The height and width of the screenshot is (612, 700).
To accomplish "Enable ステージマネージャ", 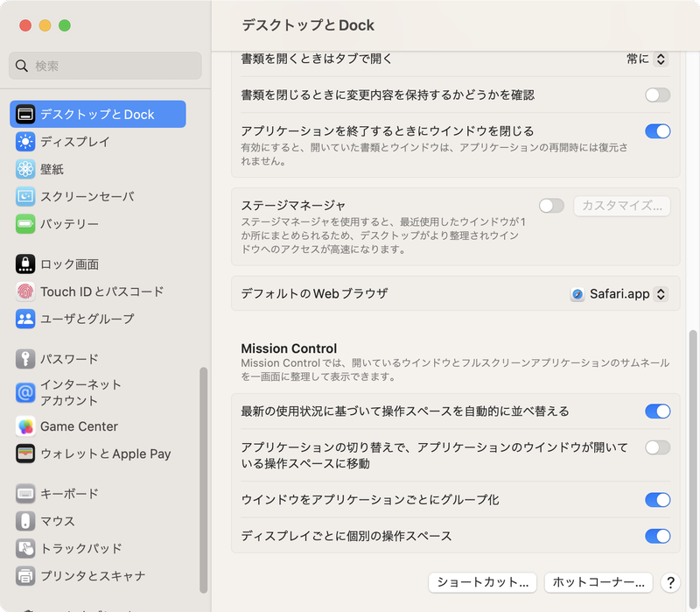I will [551, 203].
